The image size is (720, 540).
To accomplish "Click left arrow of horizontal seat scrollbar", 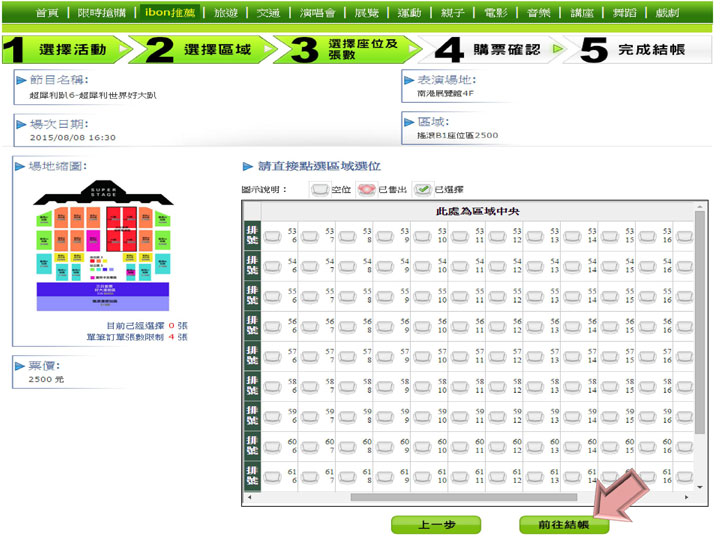I will [x=249, y=497].
